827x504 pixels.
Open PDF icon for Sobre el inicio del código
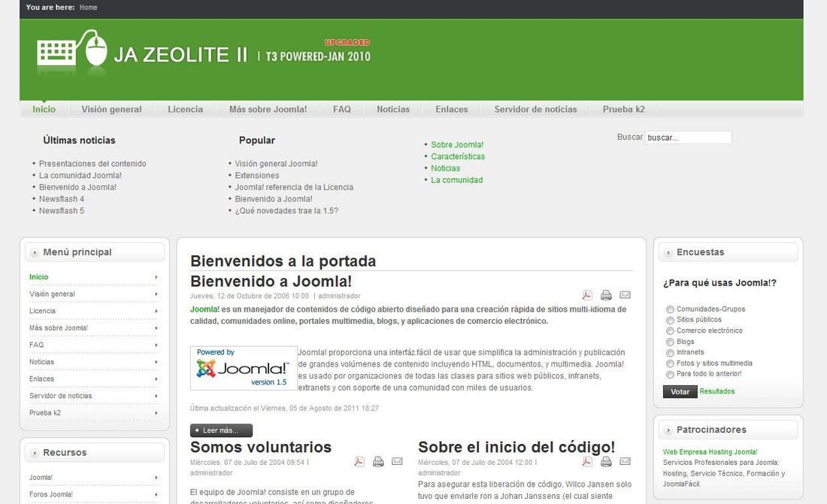pyautogui.click(x=587, y=462)
